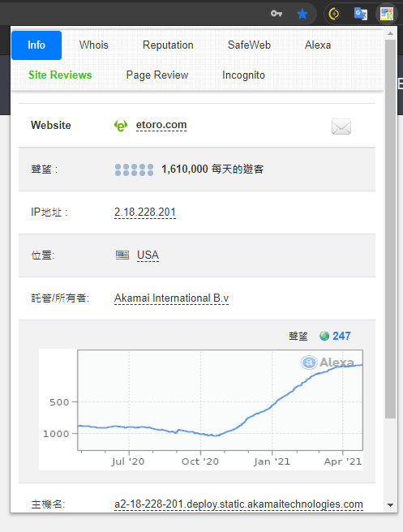Click the envelope mail icon

coord(341,127)
